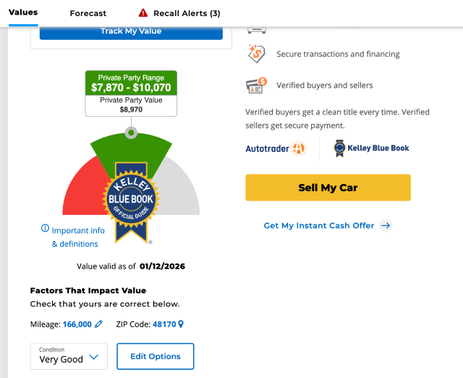Click the ZIP code location pin icon
463x378 pixels.
(x=181, y=324)
